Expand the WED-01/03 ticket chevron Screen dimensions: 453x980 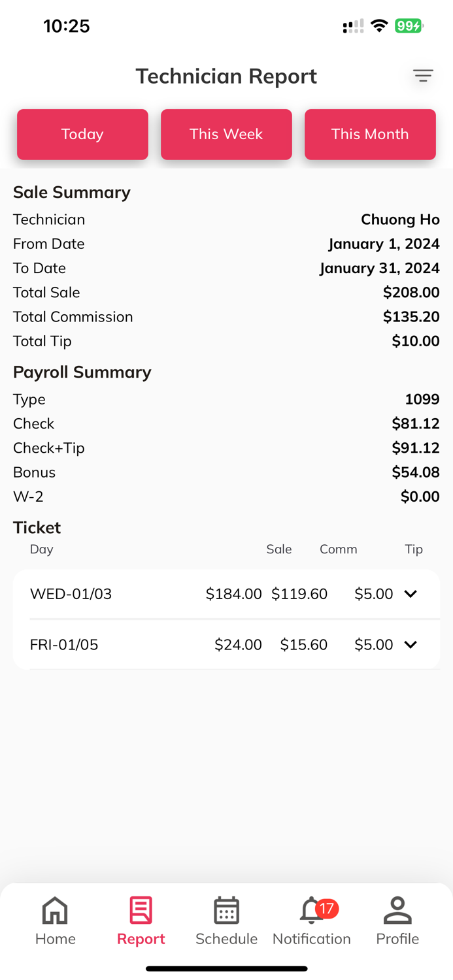tap(411, 594)
